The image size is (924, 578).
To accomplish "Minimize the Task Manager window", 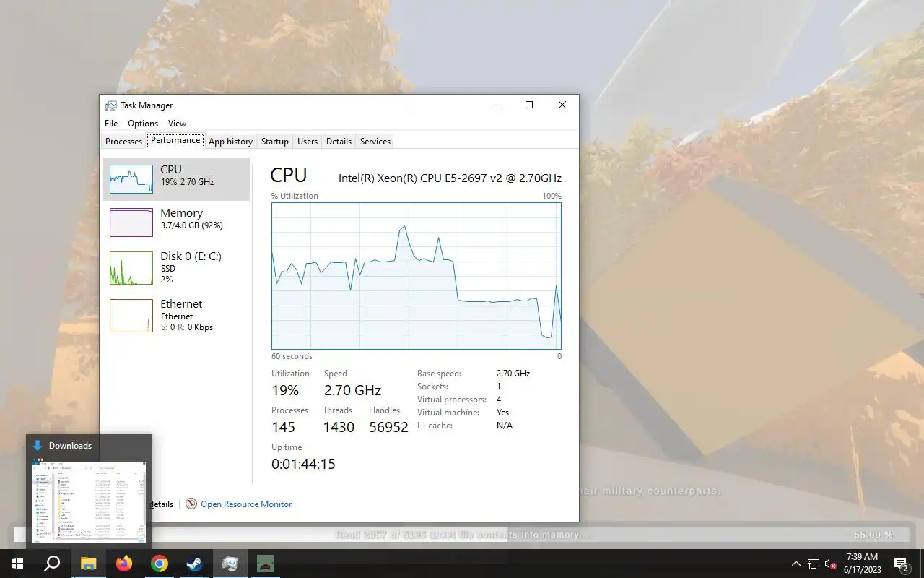I will (x=496, y=105).
